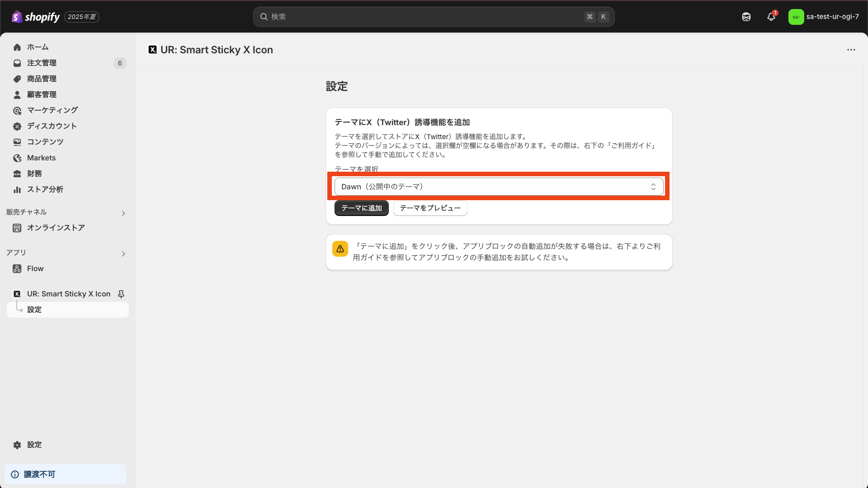868x488 pixels.
Task: Open the Flow app icon in sidebar
Action: pyautogui.click(x=17, y=269)
